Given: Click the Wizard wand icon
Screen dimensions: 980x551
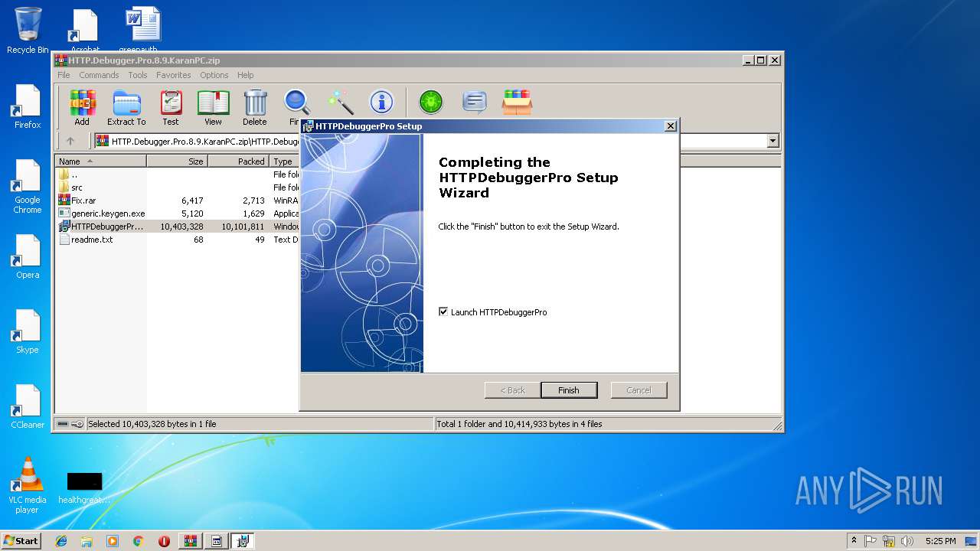Looking at the screenshot, I should pos(339,102).
